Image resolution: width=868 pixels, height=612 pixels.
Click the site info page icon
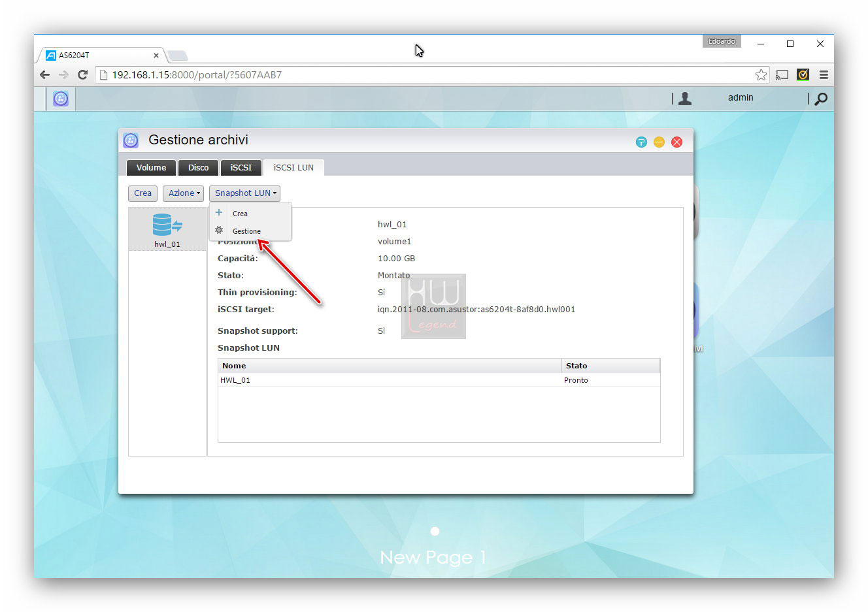[x=103, y=75]
